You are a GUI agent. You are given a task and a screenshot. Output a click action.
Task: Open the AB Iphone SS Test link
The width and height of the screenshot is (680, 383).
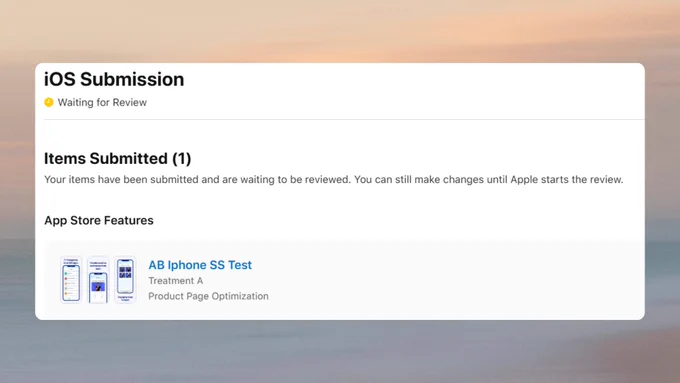point(200,265)
